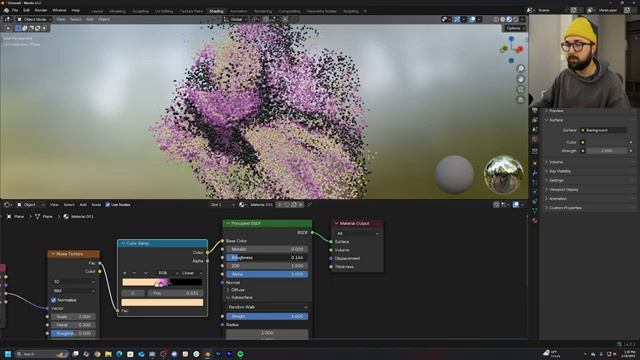The height and width of the screenshot is (360, 640).
Task: Toggle viewport gizmos button
Action: coord(457,19)
